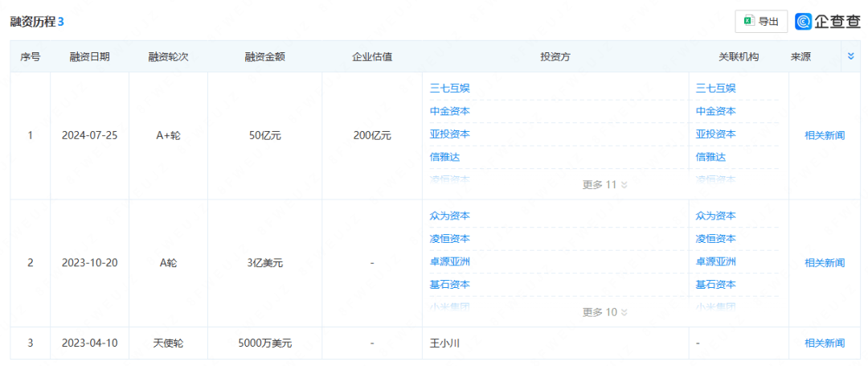The image size is (868, 366).
Task: Click the 来源 column header
Action: coord(801,56)
